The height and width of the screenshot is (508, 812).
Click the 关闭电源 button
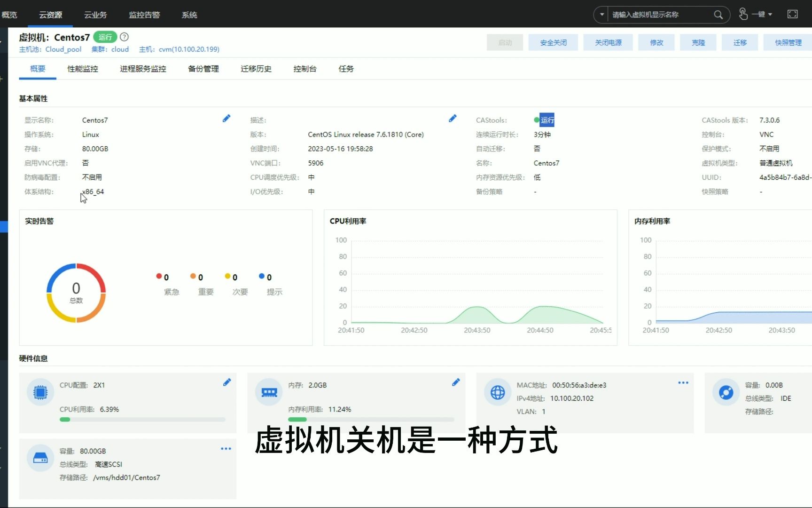coord(608,42)
